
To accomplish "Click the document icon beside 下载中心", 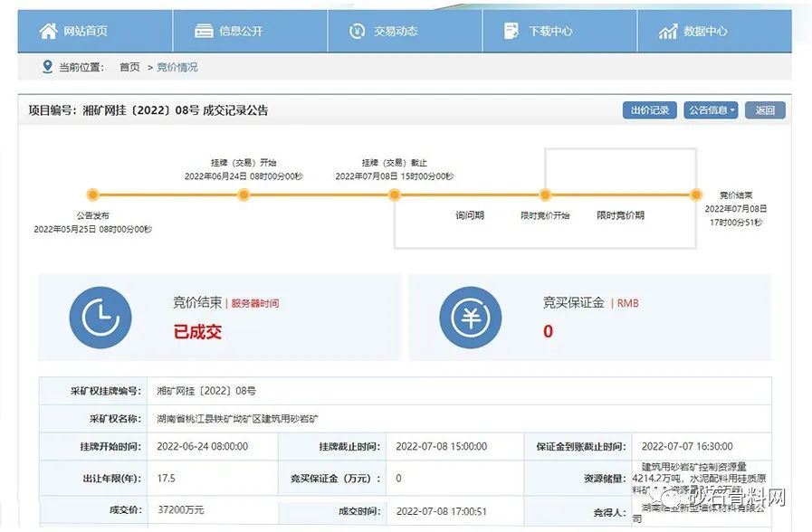I will tap(512, 31).
